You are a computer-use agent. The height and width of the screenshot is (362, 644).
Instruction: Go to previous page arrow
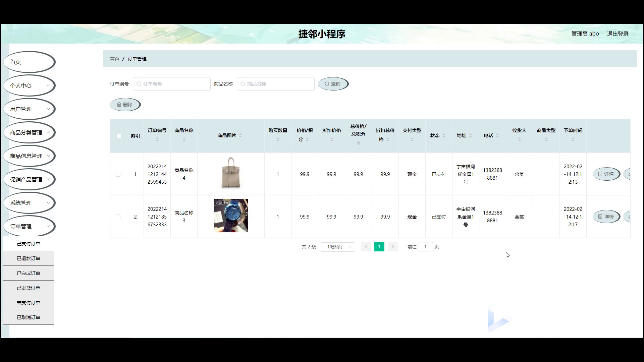(x=366, y=247)
